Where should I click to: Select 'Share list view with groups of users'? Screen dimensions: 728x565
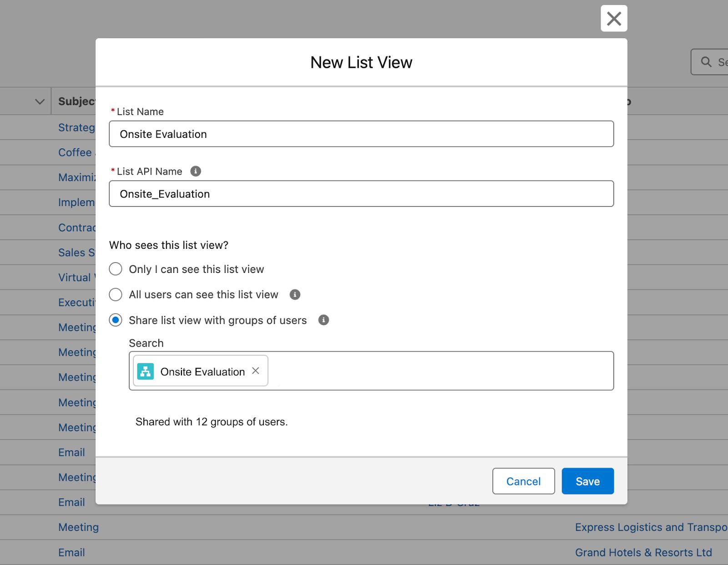point(116,320)
